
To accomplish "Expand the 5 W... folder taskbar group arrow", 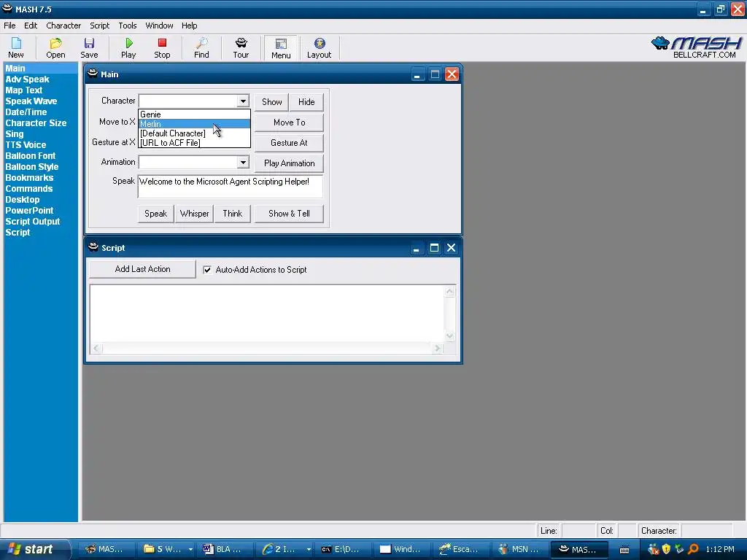I will coord(190,549).
